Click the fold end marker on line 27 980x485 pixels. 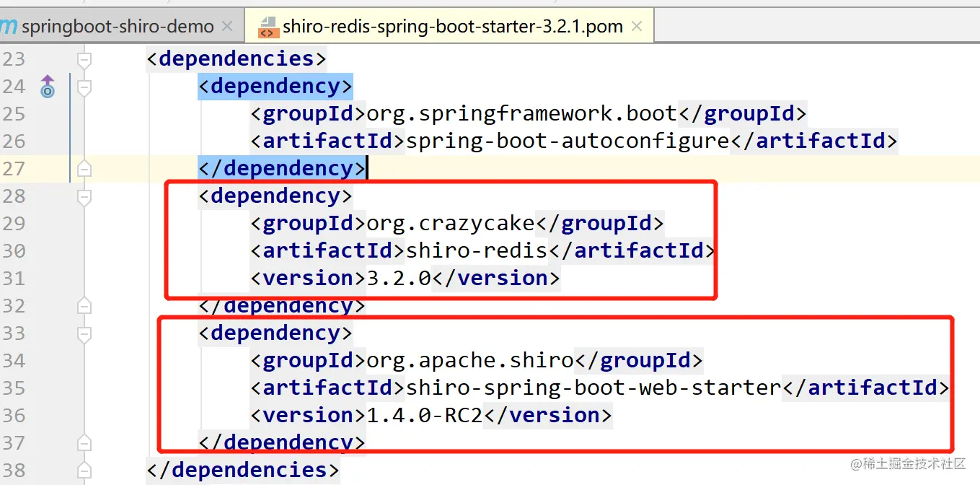coord(84,169)
